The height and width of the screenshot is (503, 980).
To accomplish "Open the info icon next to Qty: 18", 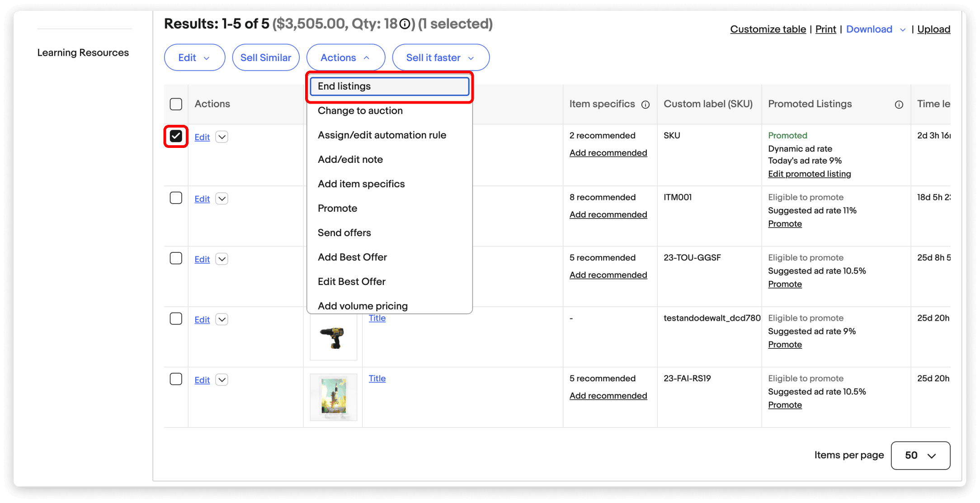I will click(x=405, y=24).
